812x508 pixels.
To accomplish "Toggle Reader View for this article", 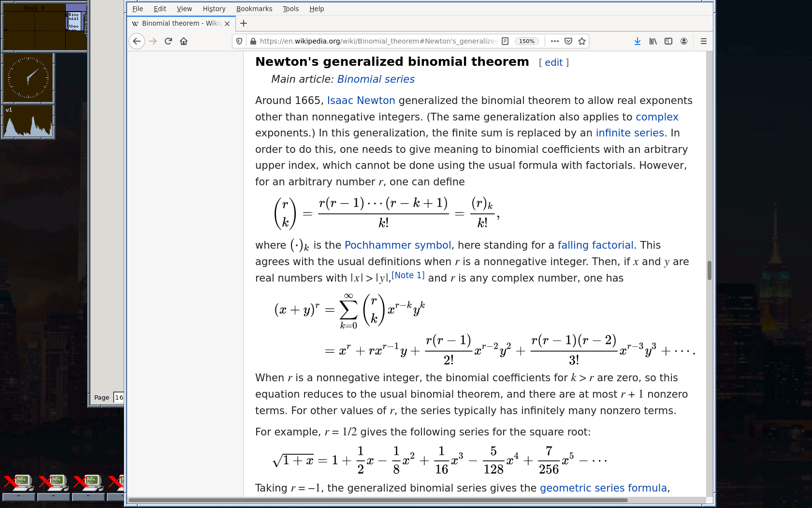I will click(505, 41).
